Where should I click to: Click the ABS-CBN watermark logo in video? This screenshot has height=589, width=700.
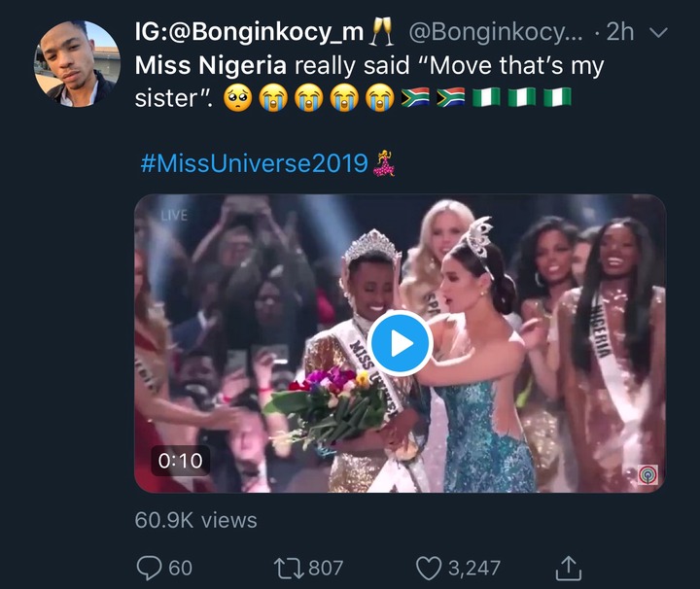[x=646, y=473]
